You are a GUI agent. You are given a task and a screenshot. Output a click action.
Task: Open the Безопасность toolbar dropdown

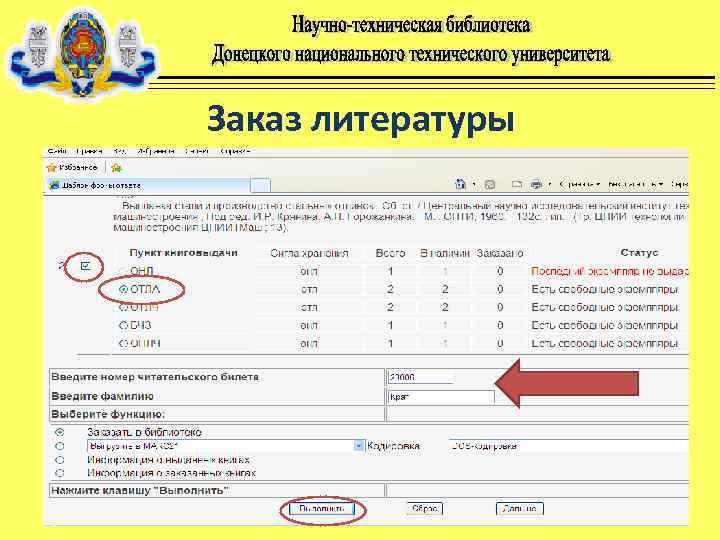pos(636,185)
